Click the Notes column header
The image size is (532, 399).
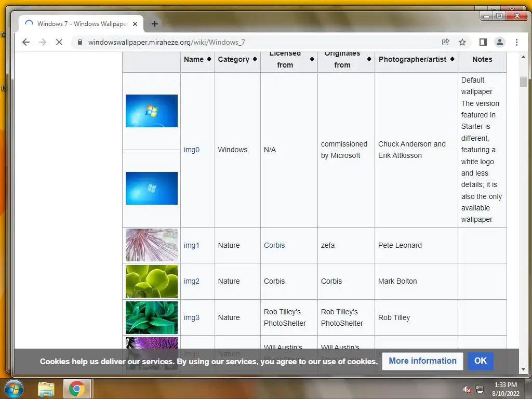[x=482, y=59]
